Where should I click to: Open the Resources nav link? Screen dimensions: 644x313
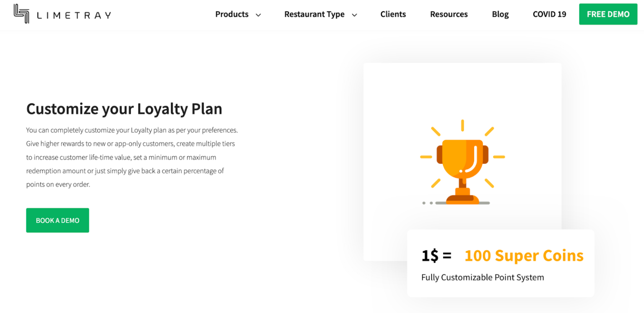click(x=449, y=14)
